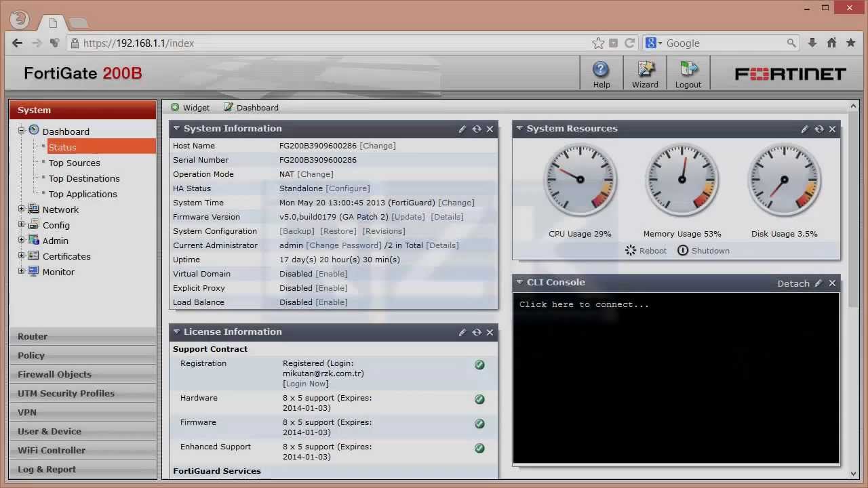Click the Reboot spinner icon
Screen dimensions: 868x488
(x=631, y=250)
